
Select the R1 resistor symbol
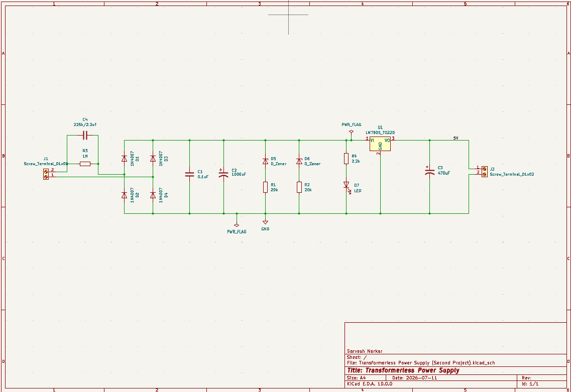(266, 187)
